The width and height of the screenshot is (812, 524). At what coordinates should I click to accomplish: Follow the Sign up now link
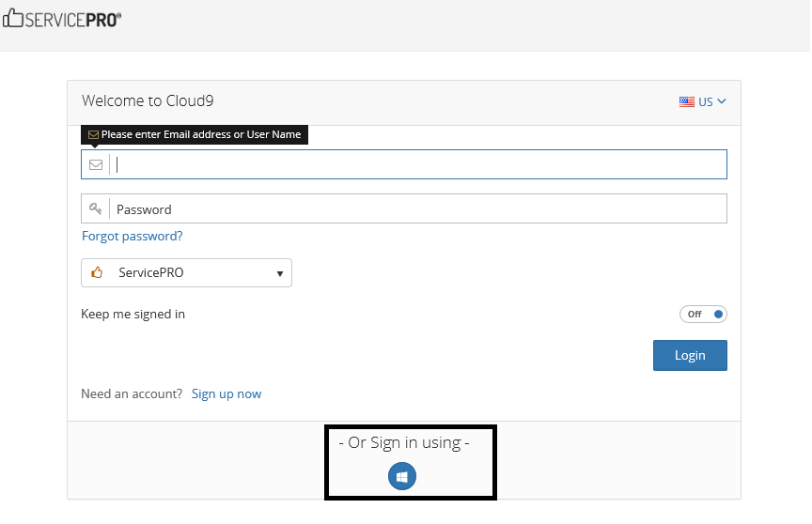coord(226,394)
